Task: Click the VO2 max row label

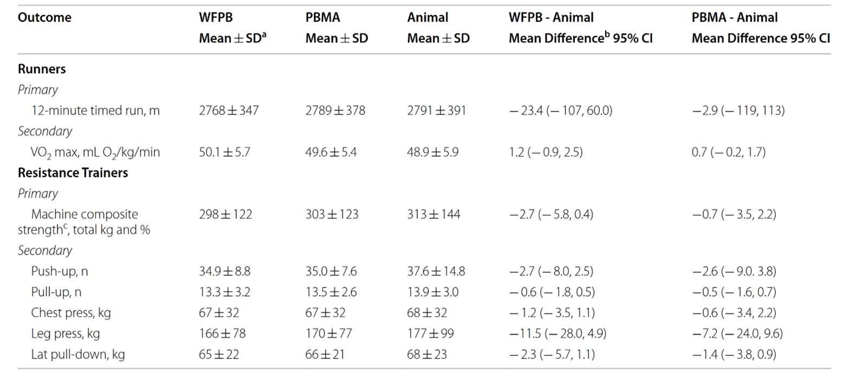Action: pos(95,152)
